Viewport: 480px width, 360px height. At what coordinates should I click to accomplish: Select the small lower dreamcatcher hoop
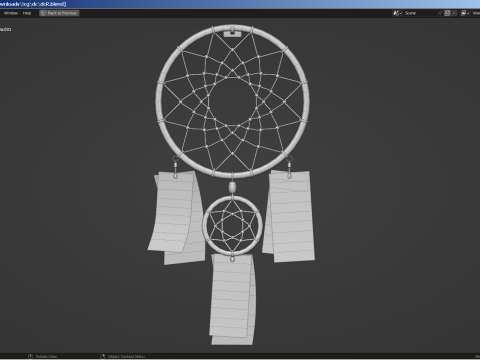205,226
